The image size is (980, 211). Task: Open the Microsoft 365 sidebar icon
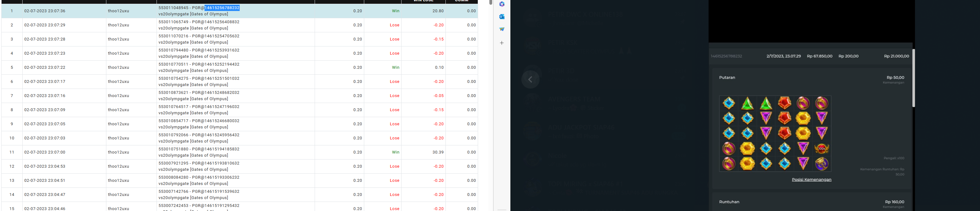pos(502,4)
